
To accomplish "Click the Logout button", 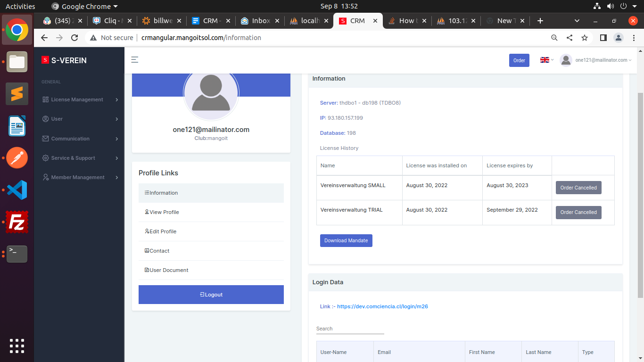I will coord(211,295).
